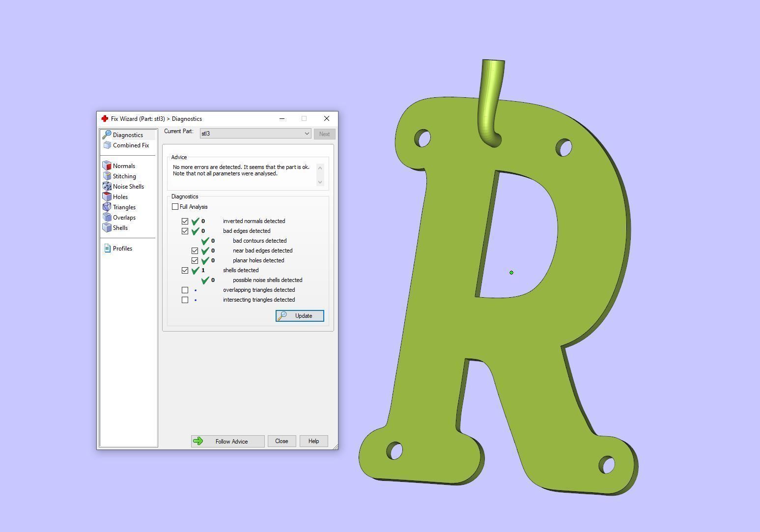Click the Overlaps cube icon
This screenshot has width=760, height=532.
point(107,218)
